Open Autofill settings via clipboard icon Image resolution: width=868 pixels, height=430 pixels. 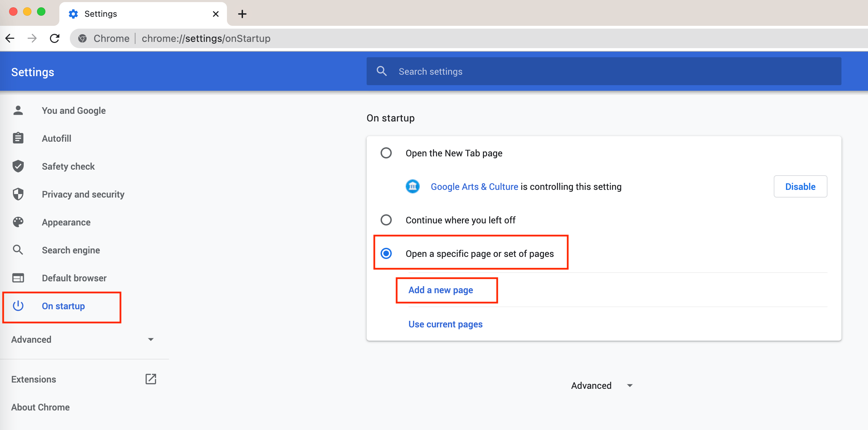(18, 138)
